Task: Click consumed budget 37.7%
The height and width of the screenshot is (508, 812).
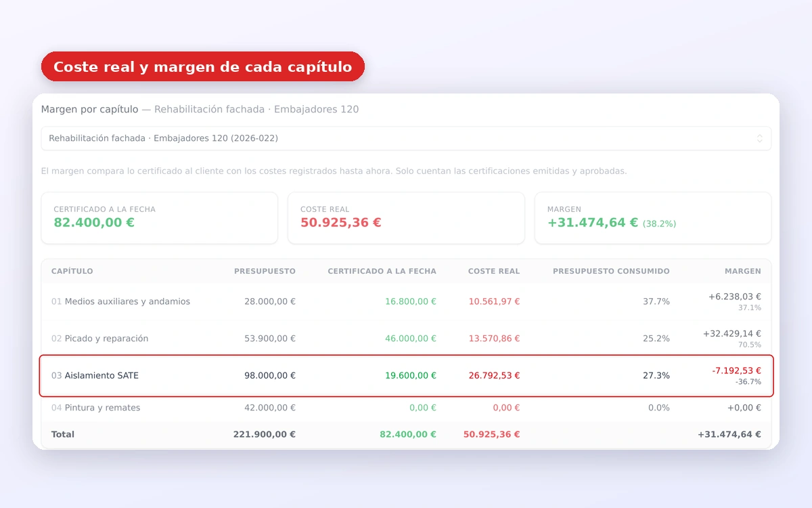Action: pyautogui.click(x=656, y=301)
